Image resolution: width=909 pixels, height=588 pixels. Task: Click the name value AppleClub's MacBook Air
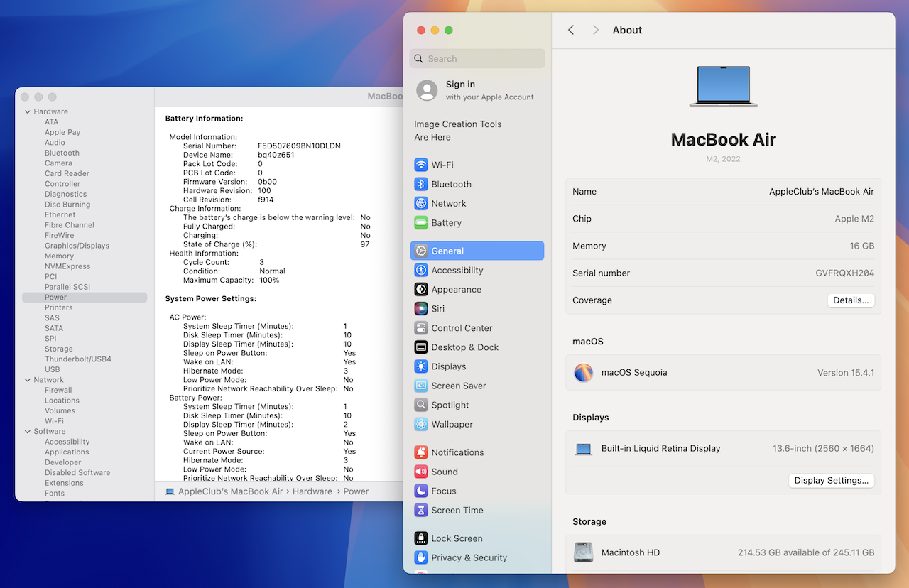click(822, 192)
